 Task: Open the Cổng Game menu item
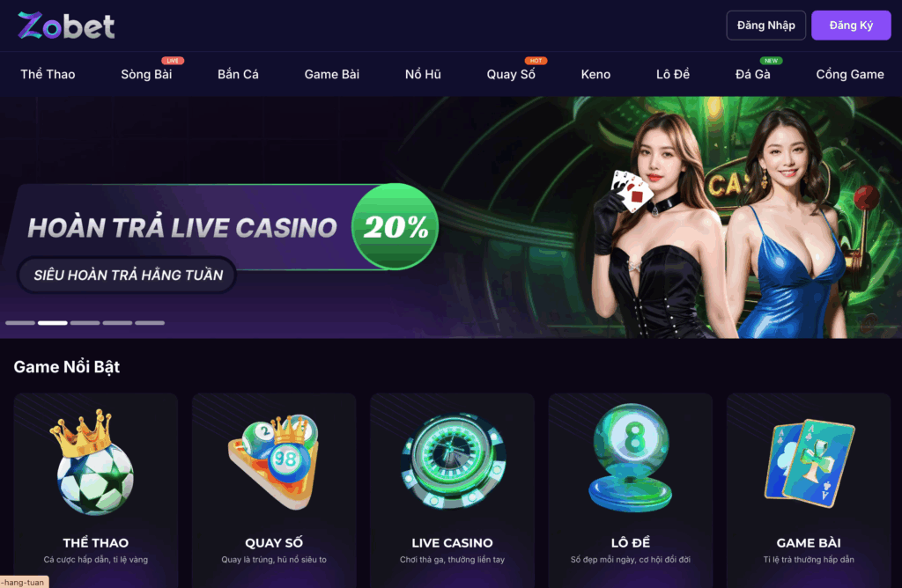[850, 74]
